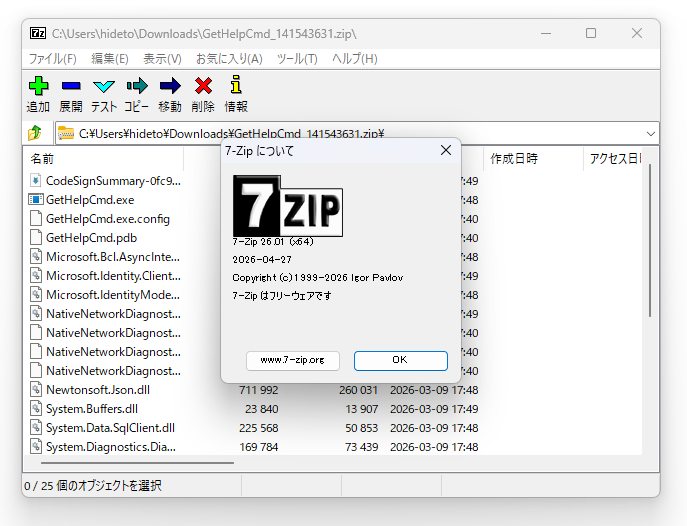
Task: Select the Newtonsoft.Json.dll file name
Action: tap(98, 389)
